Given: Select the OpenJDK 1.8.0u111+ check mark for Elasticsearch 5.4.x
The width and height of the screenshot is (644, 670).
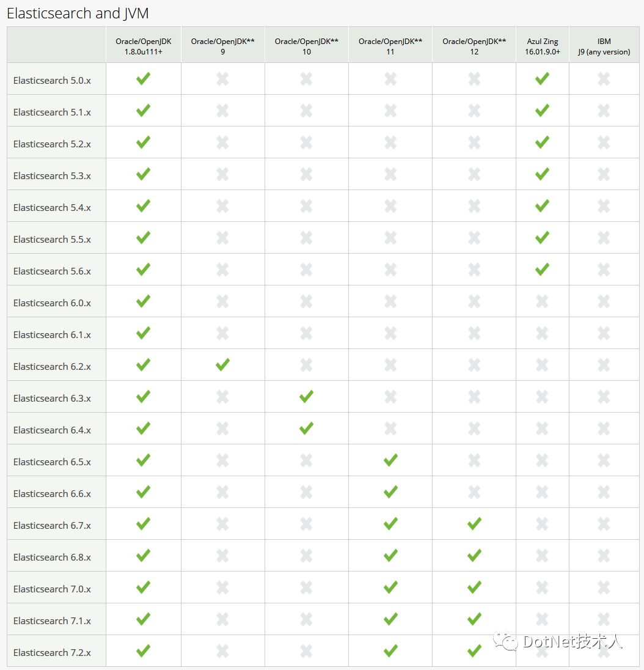Looking at the screenshot, I should pyautogui.click(x=143, y=205).
